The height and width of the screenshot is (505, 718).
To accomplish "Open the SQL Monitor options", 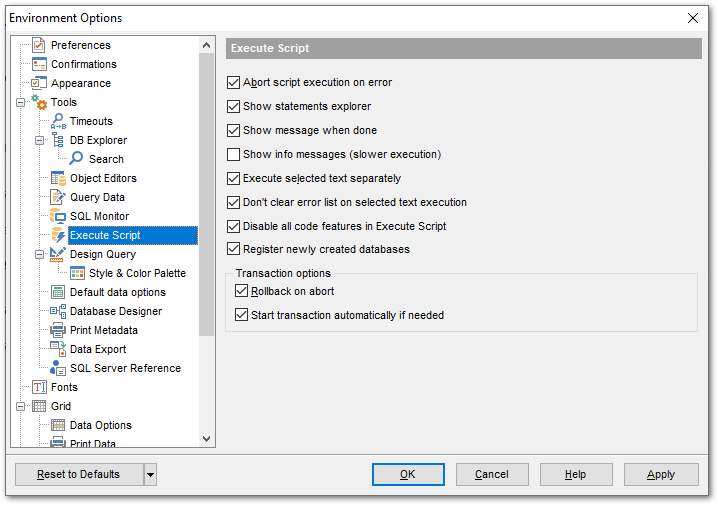I will coord(99,216).
